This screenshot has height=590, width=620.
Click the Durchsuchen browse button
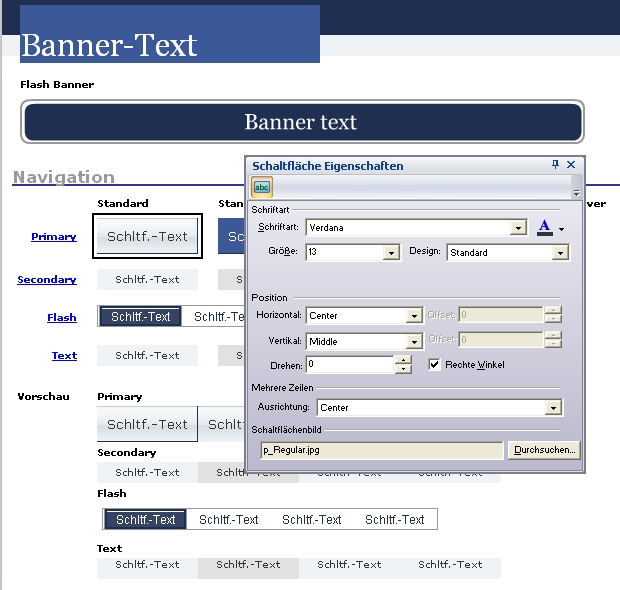click(x=543, y=450)
